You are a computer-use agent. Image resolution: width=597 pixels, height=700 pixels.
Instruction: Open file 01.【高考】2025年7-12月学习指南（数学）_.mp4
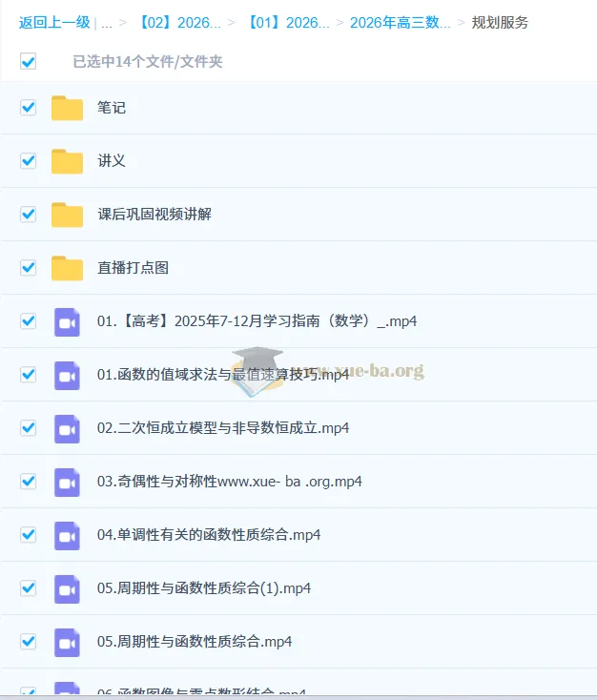click(257, 321)
